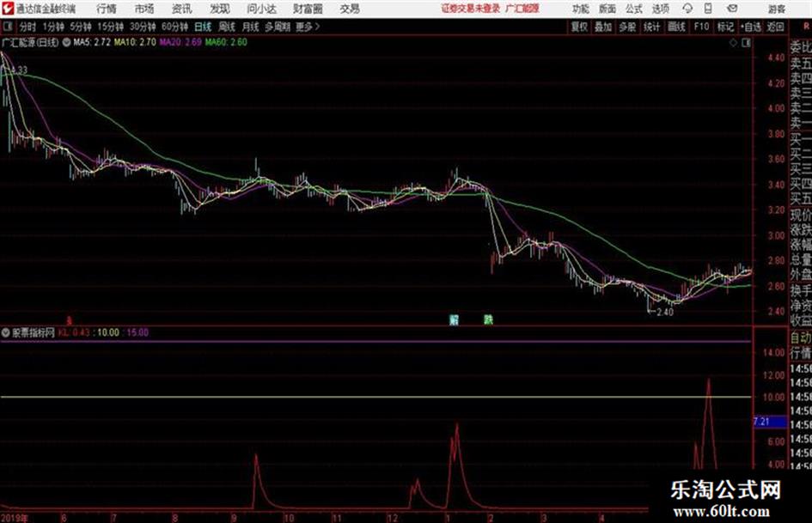Click the red R icon at top right
The image size is (812, 523).
(x=806, y=26)
